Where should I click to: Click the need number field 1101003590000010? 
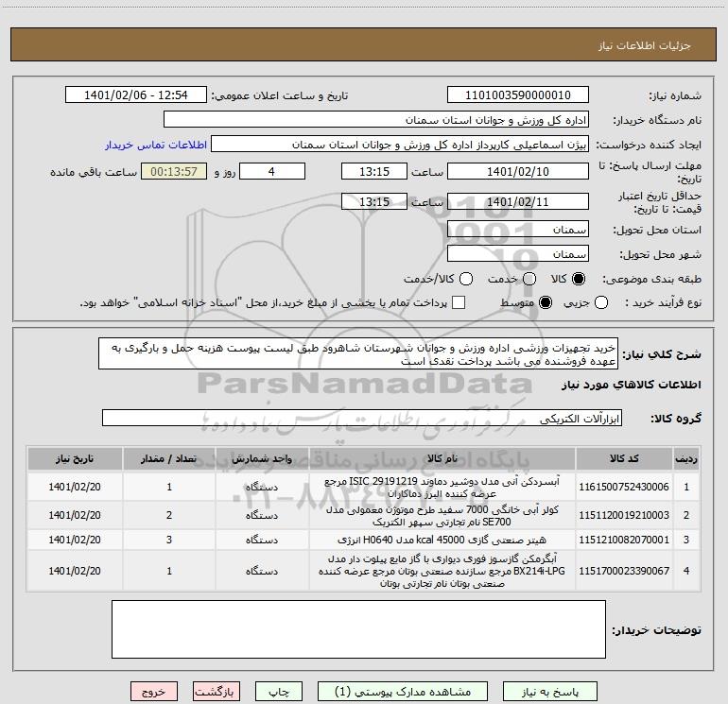[x=518, y=95]
